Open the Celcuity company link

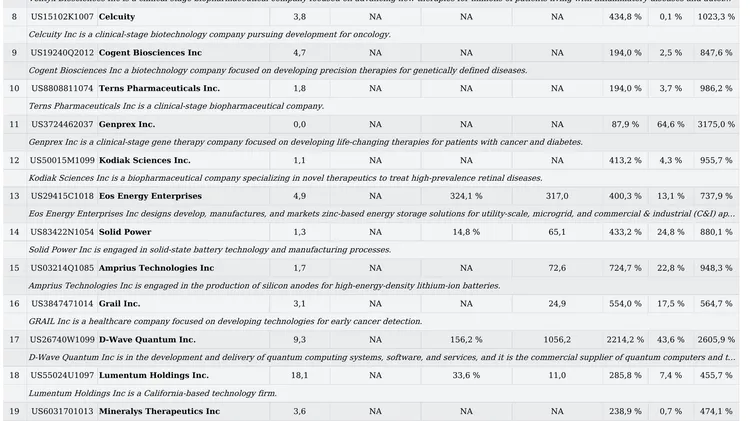coord(117,17)
